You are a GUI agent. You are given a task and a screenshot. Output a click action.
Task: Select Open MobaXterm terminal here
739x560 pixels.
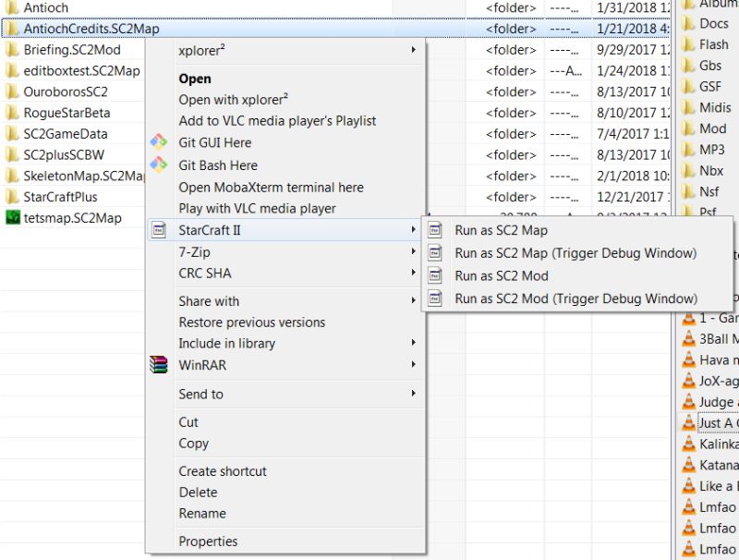(271, 188)
